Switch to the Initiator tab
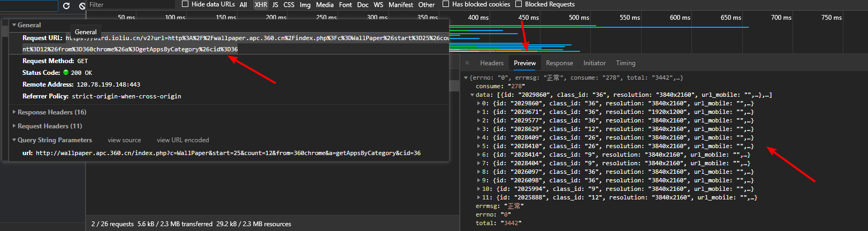 click(x=595, y=63)
